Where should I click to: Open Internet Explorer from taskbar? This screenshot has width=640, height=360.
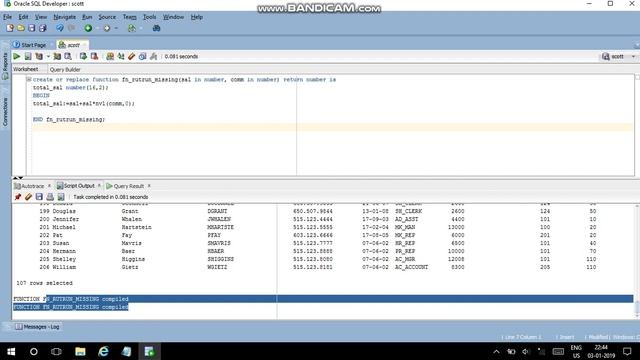104,351
